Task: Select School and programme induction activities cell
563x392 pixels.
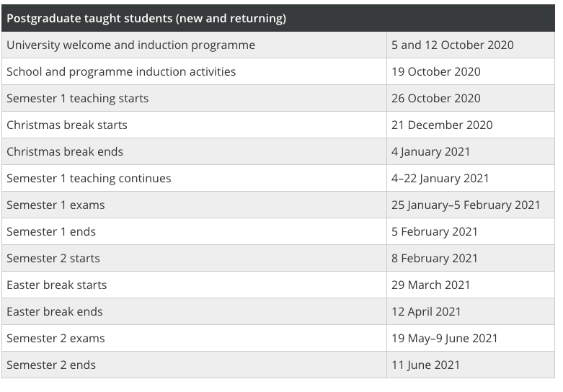Action: [194, 72]
